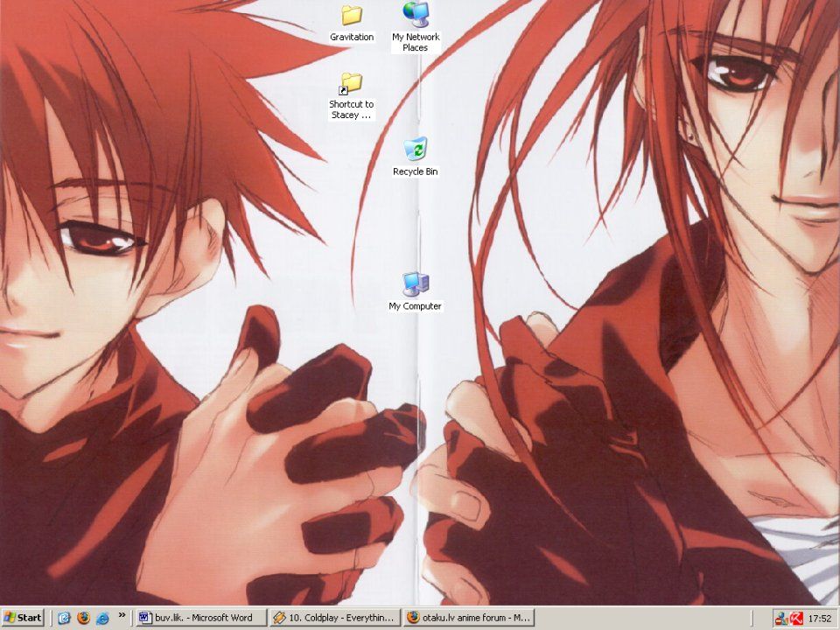
Task: Select the My Network Places icon
Action: 416,15
